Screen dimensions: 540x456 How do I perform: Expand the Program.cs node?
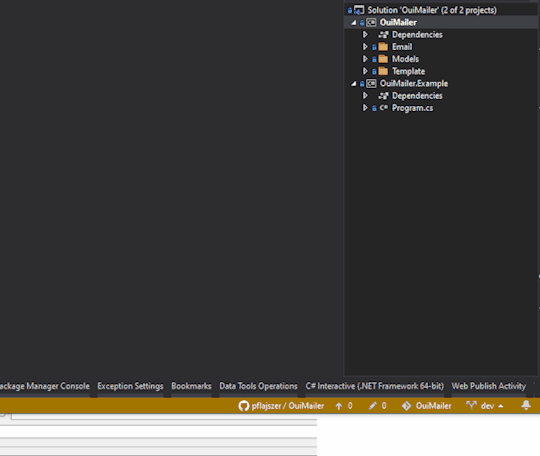pos(365,108)
